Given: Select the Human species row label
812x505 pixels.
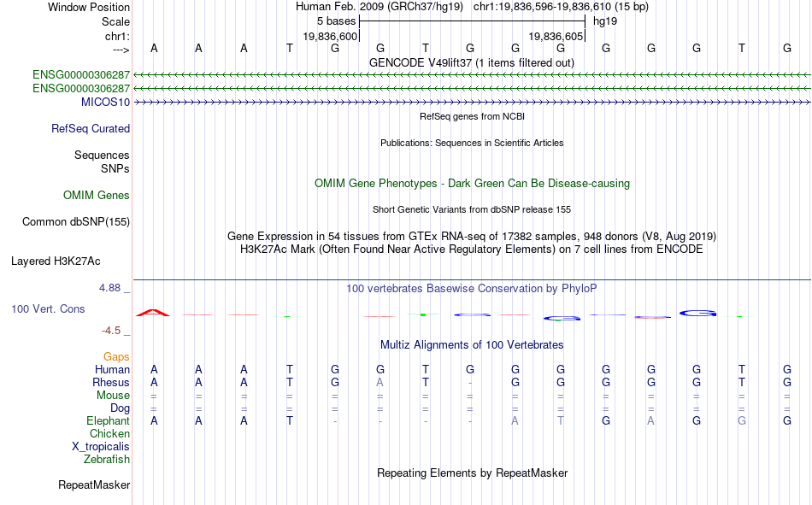Looking at the screenshot, I should coord(112,369).
